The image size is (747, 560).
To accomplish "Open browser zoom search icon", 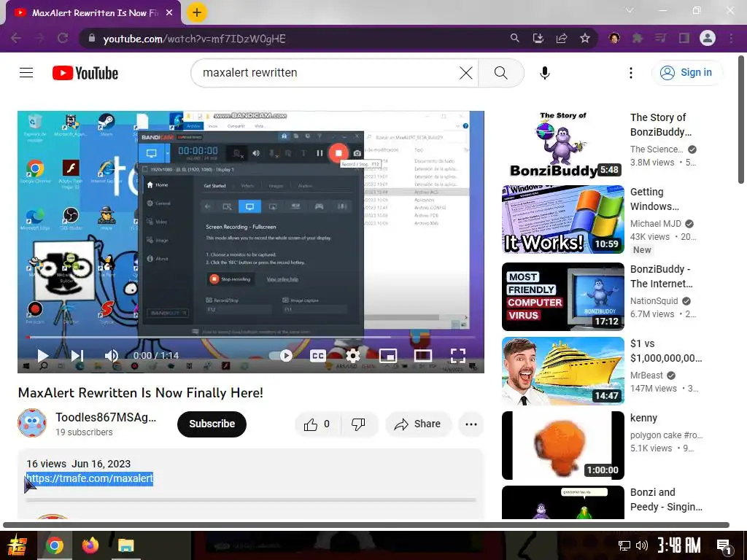I will click(x=514, y=38).
